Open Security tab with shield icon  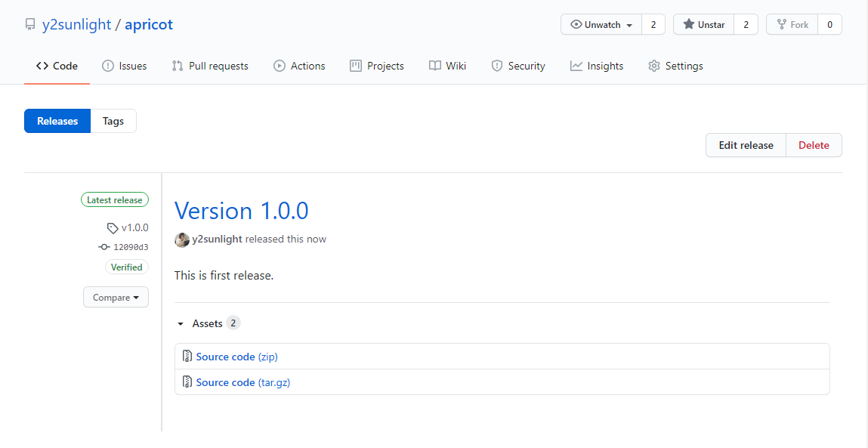click(x=497, y=66)
